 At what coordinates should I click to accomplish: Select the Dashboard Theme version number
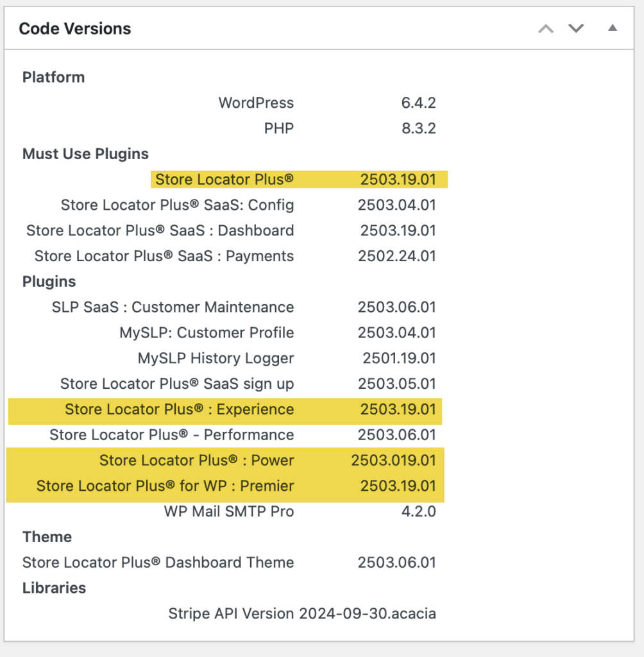click(397, 563)
